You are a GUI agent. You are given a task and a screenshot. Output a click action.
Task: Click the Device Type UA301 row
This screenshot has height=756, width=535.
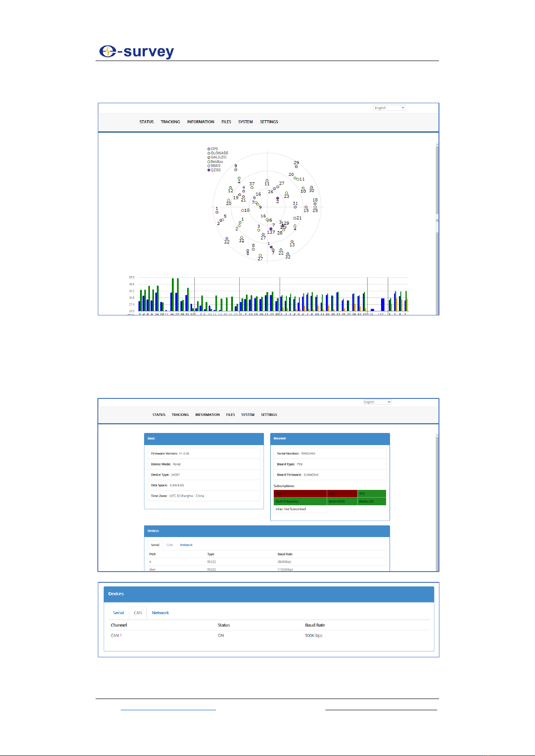click(x=204, y=475)
